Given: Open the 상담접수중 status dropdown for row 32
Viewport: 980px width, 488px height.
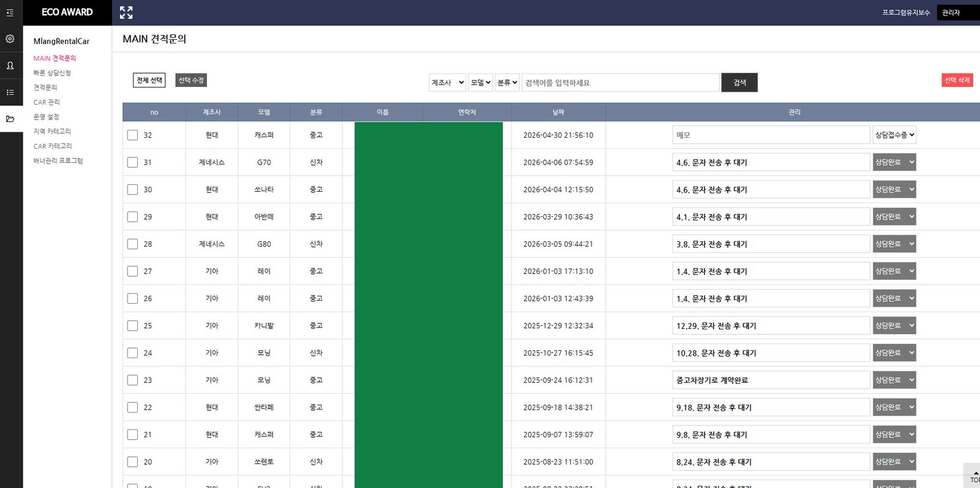Looking at the screenshot, I should [894, 135].
